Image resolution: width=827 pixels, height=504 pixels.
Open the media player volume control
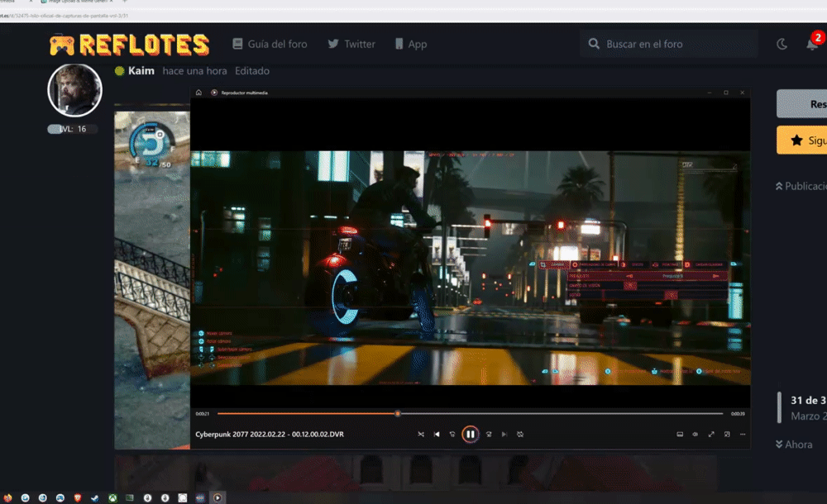pyautogui.click(x=696, y=435)
